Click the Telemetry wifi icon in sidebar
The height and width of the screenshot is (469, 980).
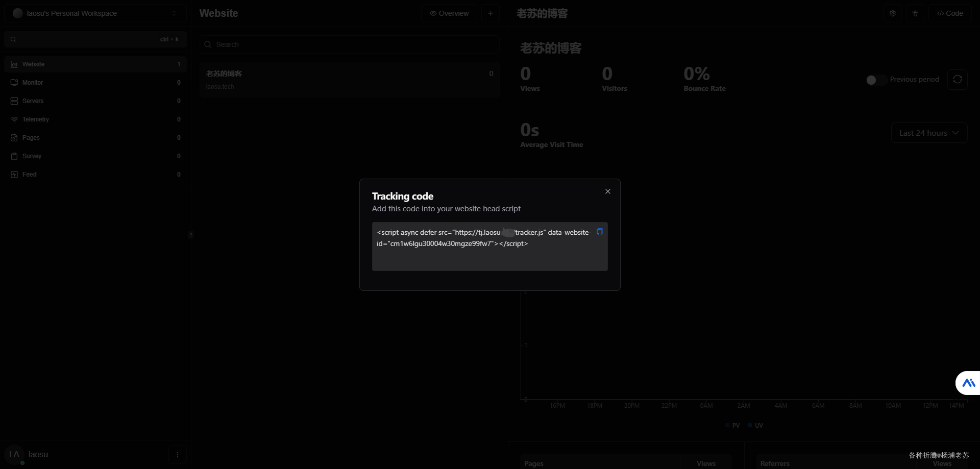click(x=14, y=119)
